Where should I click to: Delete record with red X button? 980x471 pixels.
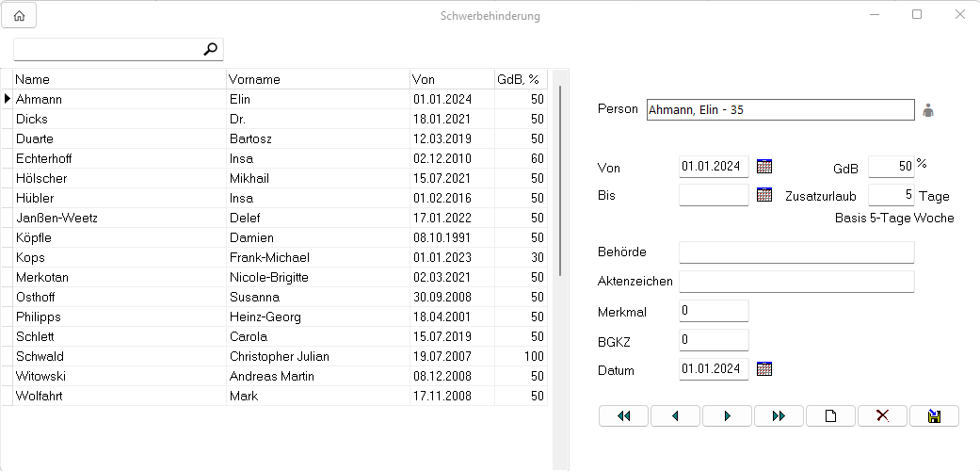pos(882,416)
